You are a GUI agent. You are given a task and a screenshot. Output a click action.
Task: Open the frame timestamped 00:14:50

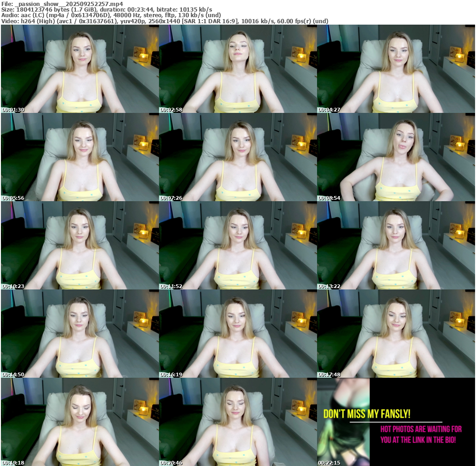79,334
